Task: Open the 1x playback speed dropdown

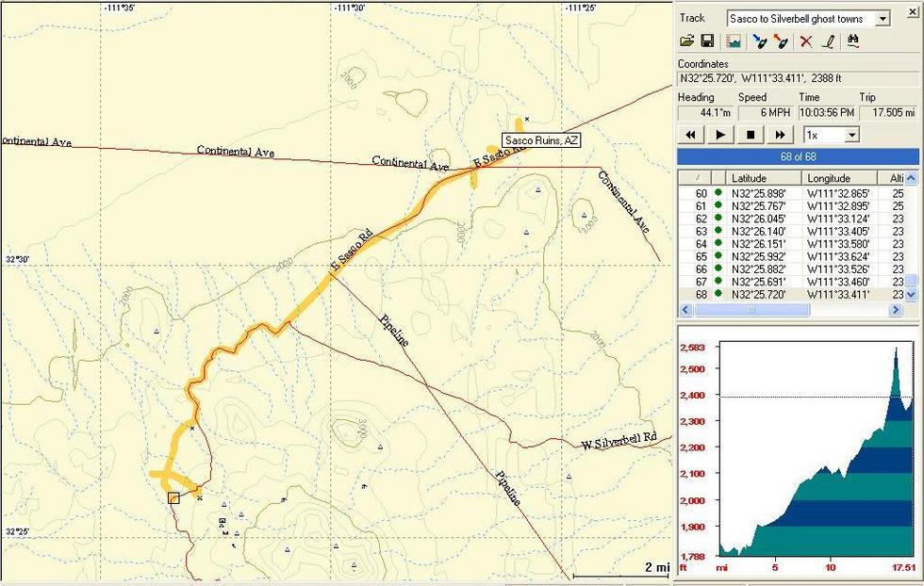Action: tap(851, 136)
